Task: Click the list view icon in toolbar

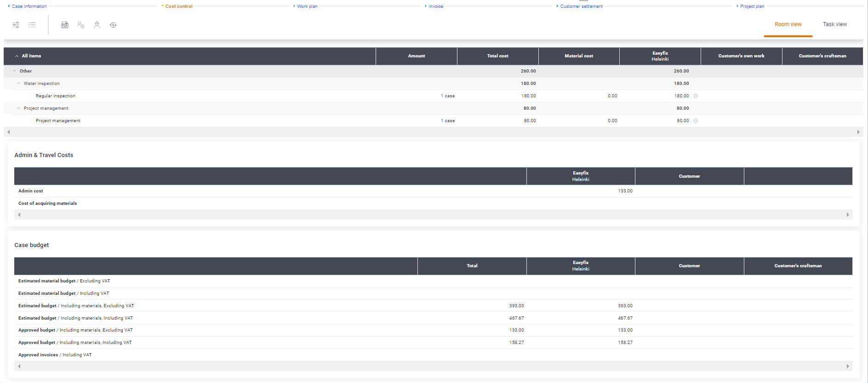Action: point(32,25)
